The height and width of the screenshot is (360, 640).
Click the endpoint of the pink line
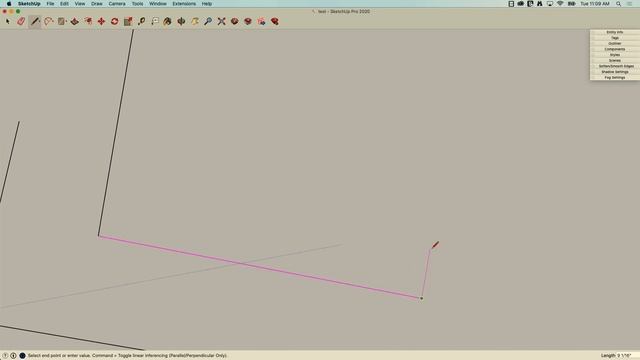pyautogui.click(x=422, y=298)
